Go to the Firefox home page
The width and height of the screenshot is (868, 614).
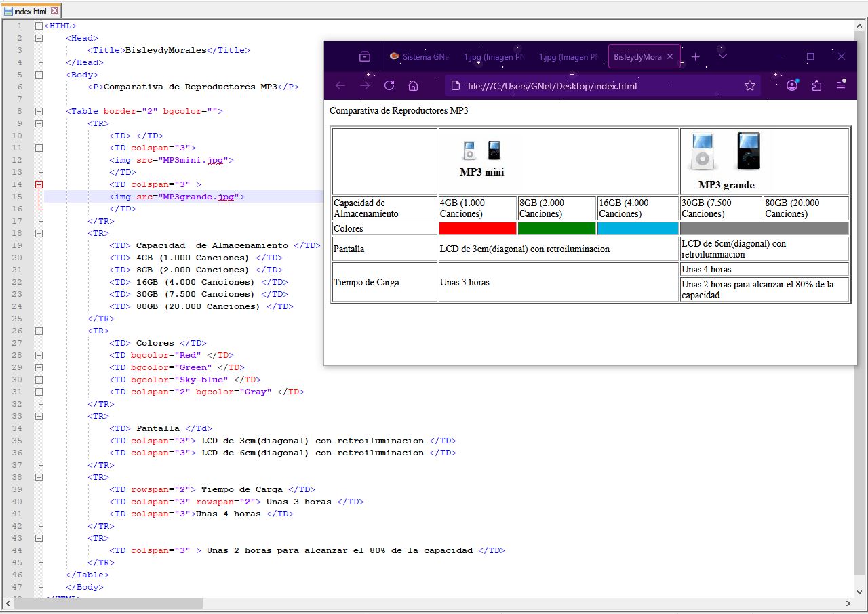413,85
